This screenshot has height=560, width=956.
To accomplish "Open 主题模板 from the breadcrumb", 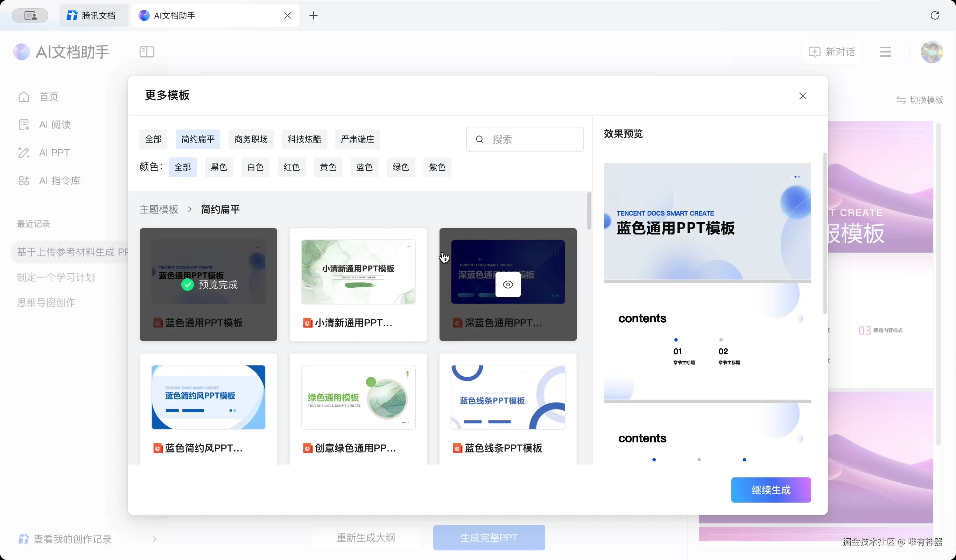I will pyautogui.click(x=159, y=209).
